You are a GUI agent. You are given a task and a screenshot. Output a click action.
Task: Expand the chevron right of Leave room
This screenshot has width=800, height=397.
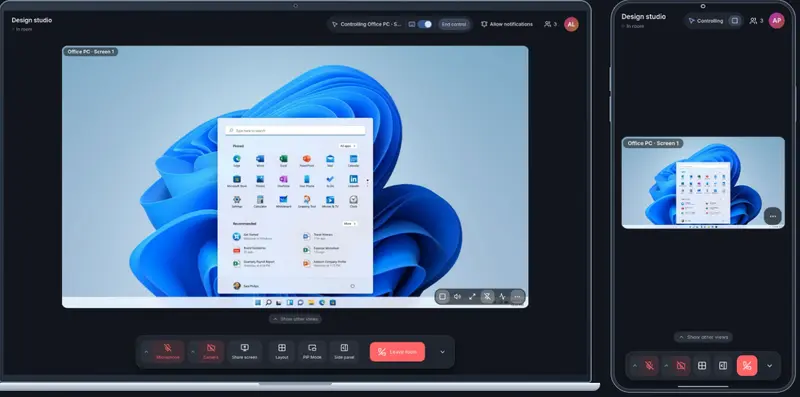pos(442,352)
